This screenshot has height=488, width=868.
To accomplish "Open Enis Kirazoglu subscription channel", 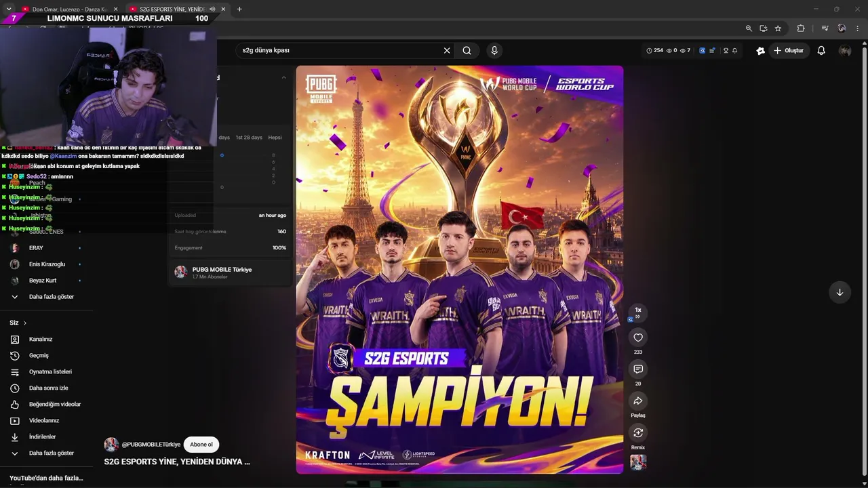I will (x=45, y=264).
